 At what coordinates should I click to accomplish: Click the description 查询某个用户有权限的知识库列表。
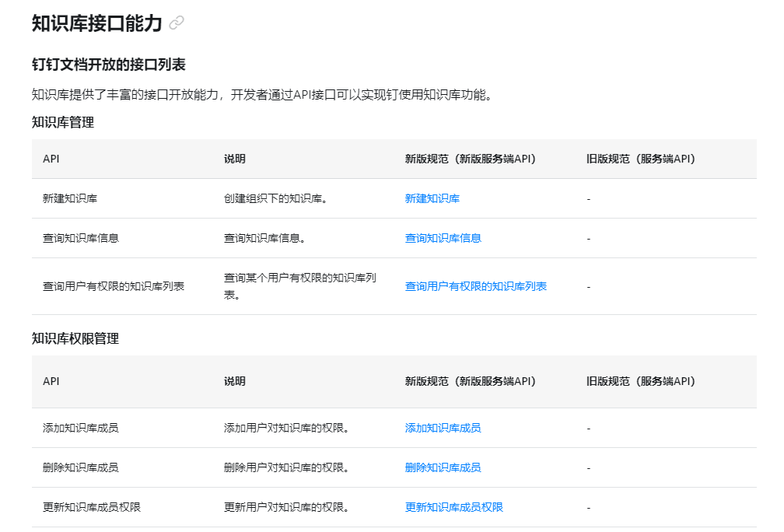coord(300,286)
